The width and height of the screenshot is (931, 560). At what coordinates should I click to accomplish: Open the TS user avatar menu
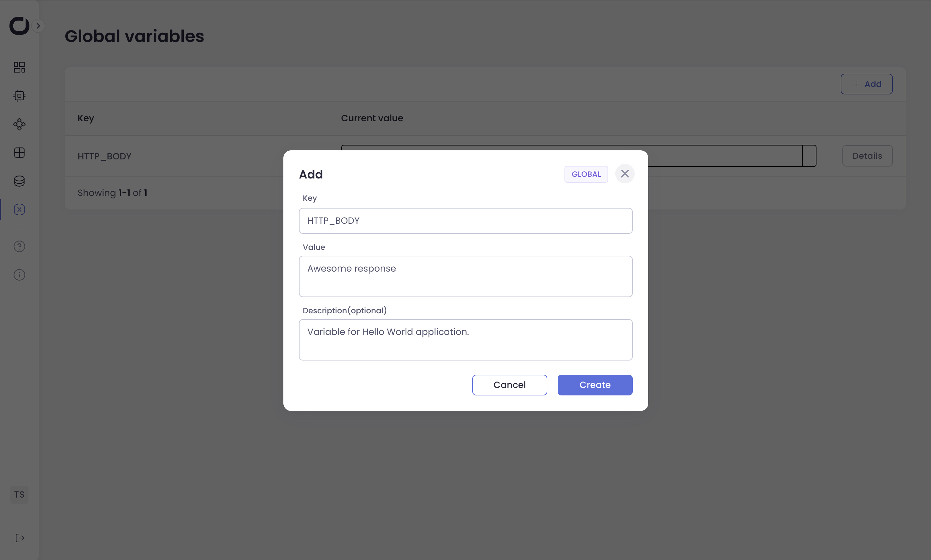click(x=19, y=494)
